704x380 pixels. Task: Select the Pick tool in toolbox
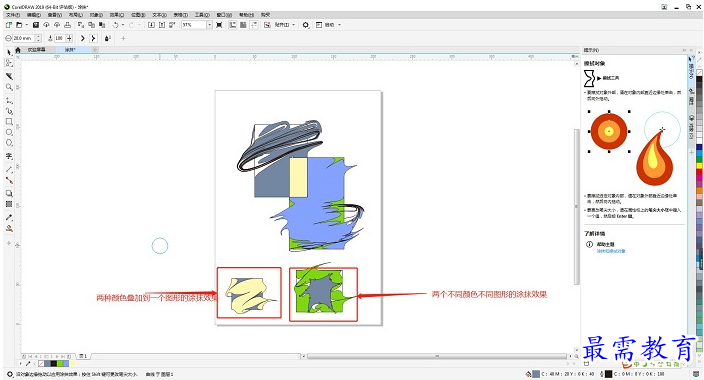pyautogui.click(x=9, y=53)
